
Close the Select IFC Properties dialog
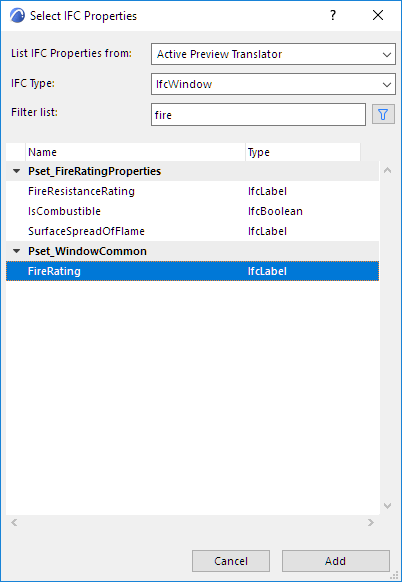click(x=378, y=15)
